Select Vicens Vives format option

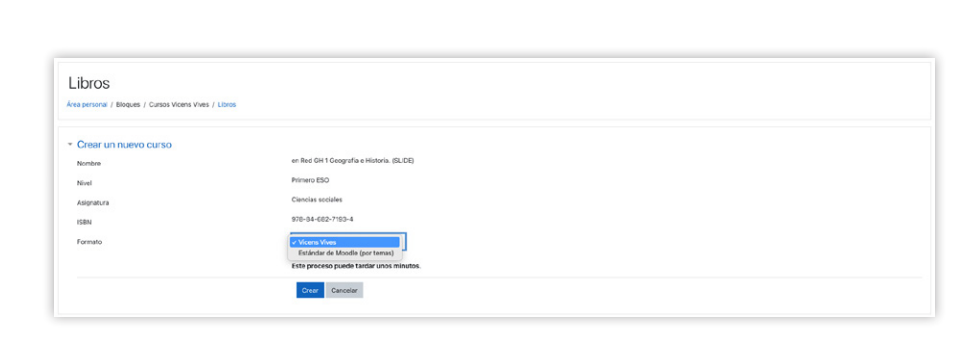(345, 242)
